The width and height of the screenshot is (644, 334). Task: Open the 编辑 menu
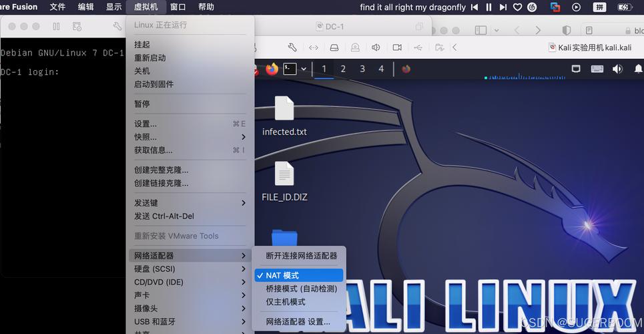click(85, 7)
